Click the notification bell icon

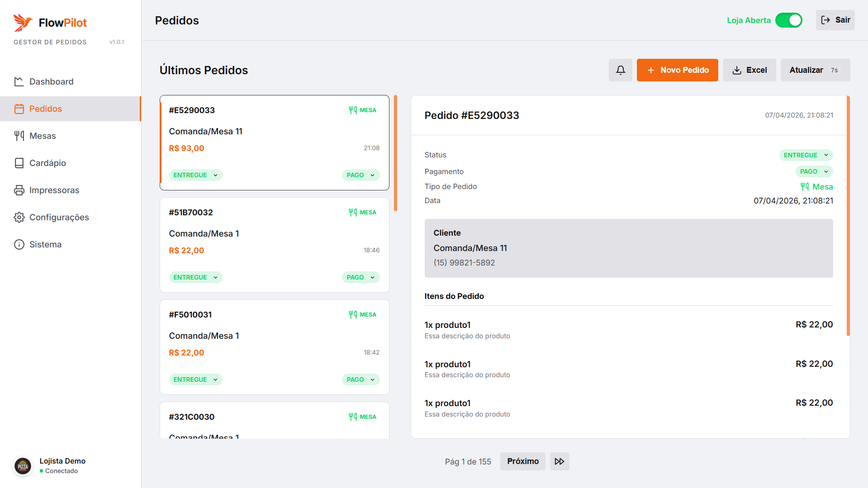620,70
